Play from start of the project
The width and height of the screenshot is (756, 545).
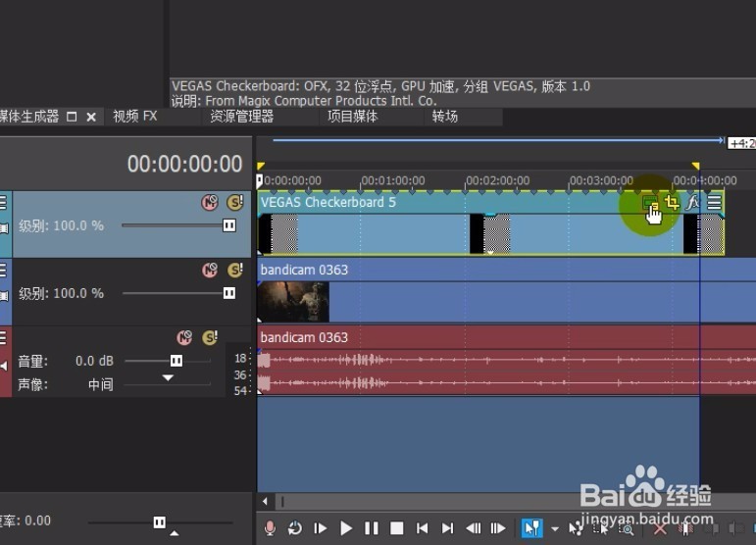tap(320, 528)
